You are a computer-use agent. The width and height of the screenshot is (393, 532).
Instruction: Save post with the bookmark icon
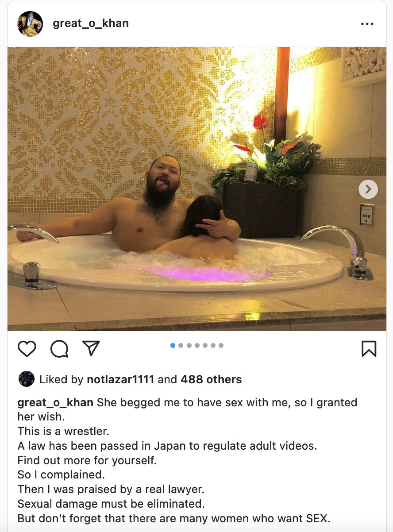click(x=369, y=349)
